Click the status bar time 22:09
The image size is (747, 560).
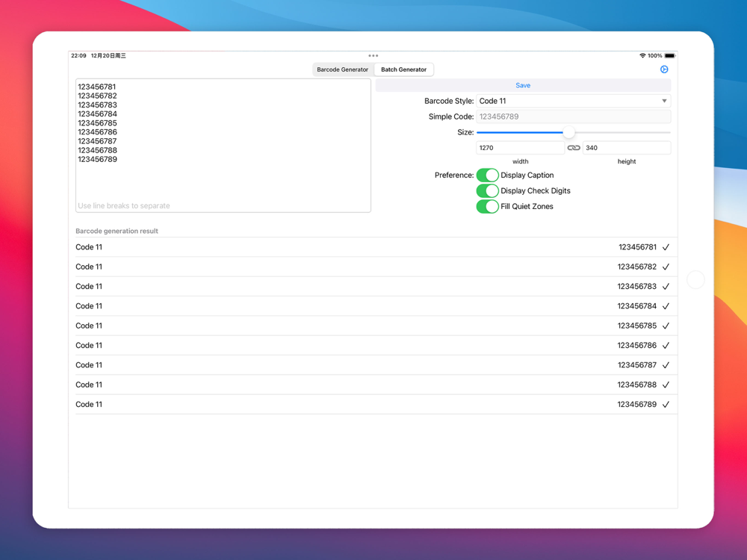point(78,56)
